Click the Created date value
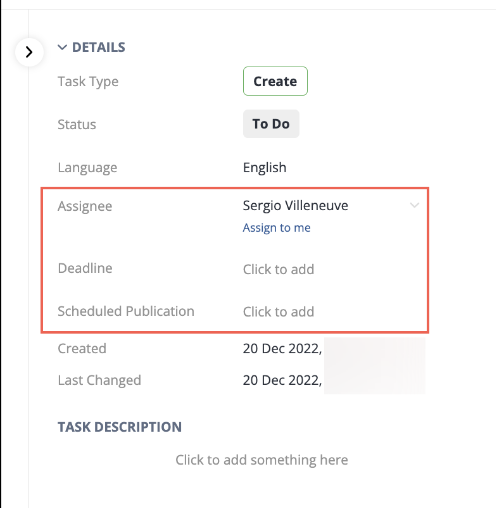Viewport: 496px width, 508px height. [282, 349]
